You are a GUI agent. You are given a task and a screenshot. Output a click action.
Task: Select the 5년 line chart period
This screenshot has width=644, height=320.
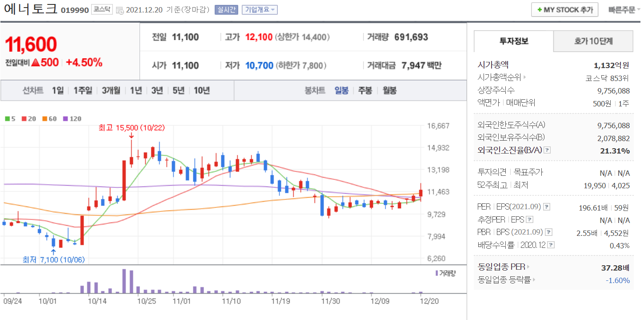click(x=178, y=91)
